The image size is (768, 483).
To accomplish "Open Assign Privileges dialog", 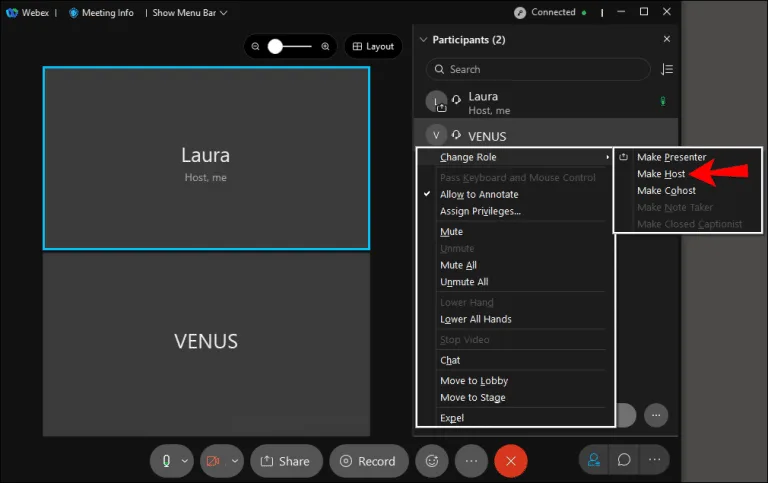I will tap(480, 211).
